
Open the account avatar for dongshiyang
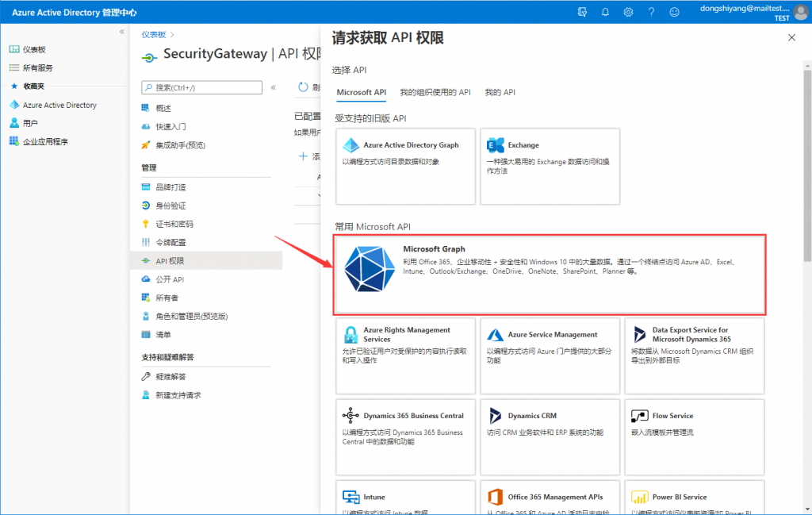(801, 12)
